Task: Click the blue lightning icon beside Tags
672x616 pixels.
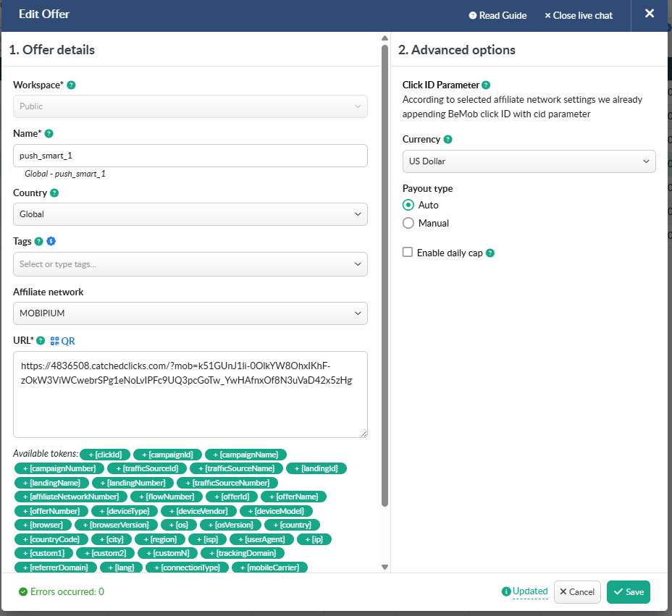Action: coord(51,241)
